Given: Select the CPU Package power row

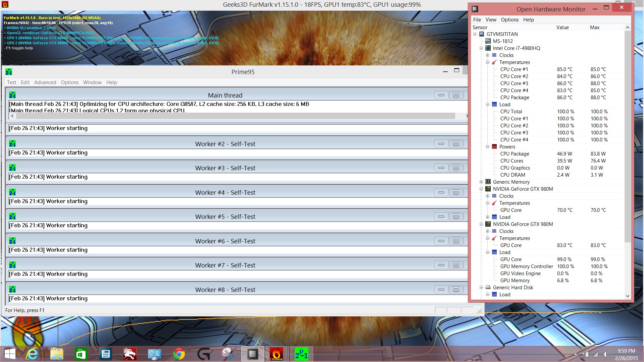Looking at the screenshot, I should (548, 154).
